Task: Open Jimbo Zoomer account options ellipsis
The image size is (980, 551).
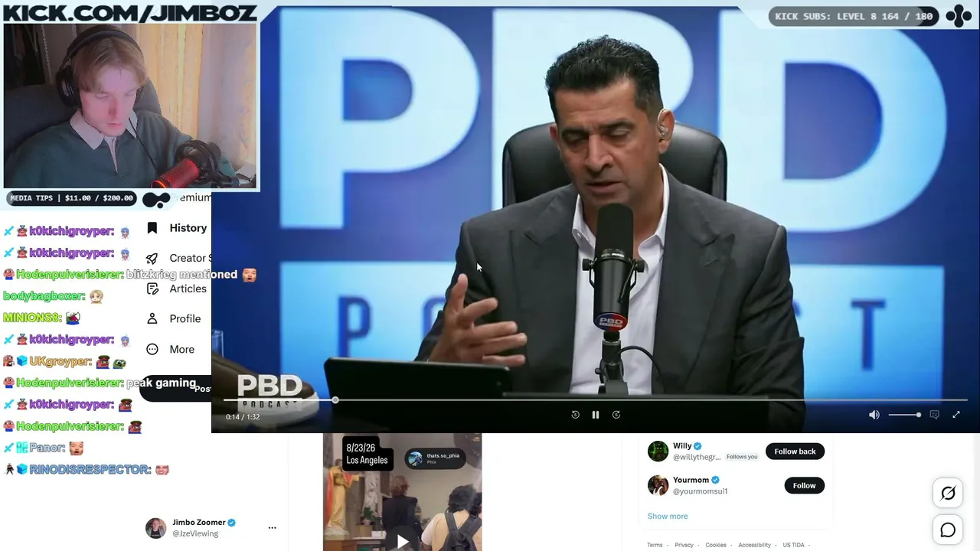Action: [x=272, y=527]
